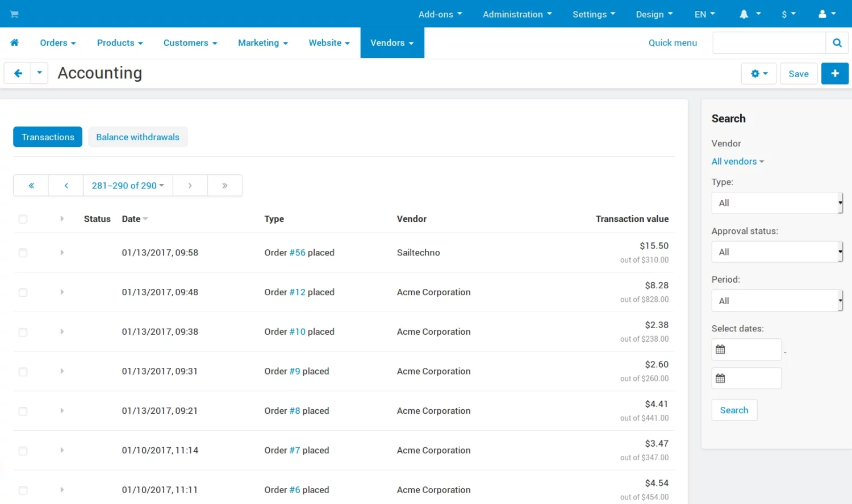
Task: Open the end date calendar picker
Action: coord(720,379)
